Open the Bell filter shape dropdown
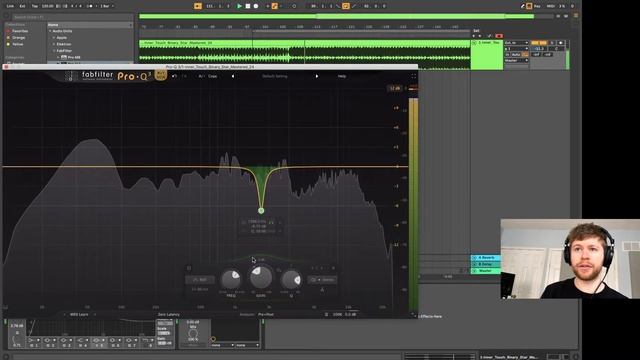This screenshot has height=360, width=640. (x=200, y=280)
